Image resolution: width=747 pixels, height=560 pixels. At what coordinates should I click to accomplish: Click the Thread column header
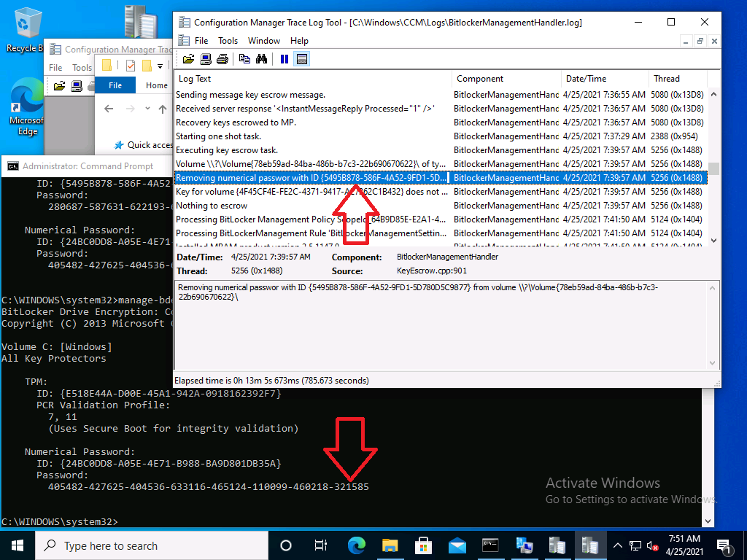(678, 79)
